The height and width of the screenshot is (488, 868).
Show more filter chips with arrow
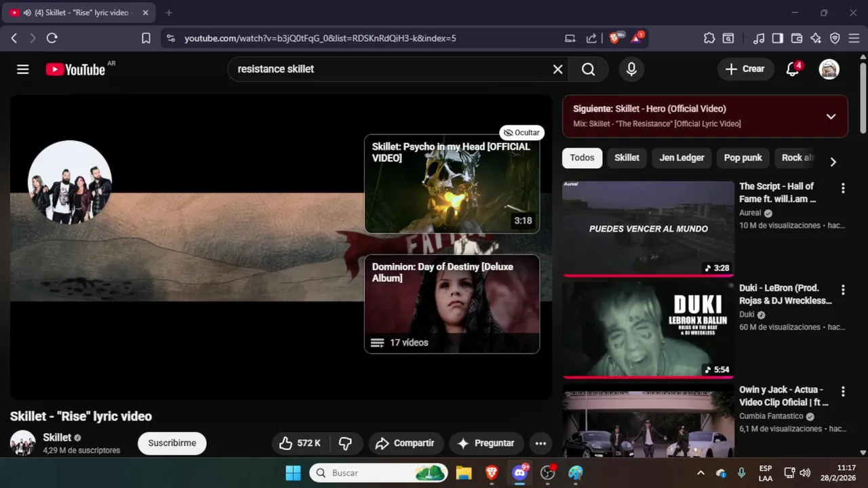click(833, 162)
